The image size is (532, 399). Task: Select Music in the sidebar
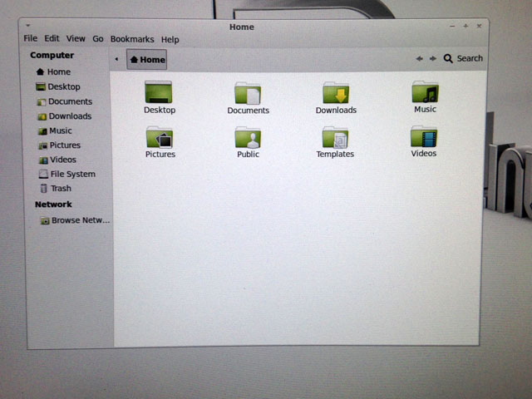click(x=55, y=131)
